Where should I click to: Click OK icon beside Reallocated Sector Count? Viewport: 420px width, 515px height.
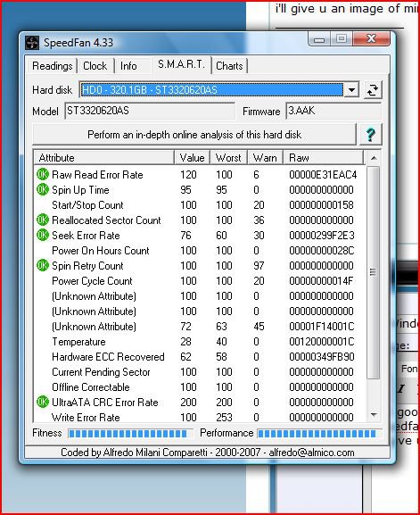pos(43,220)
